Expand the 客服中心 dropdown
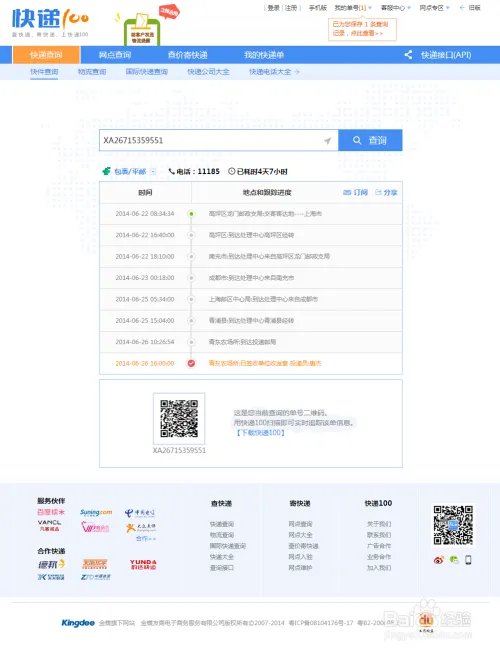The image size is (500, 652). (396, 8)
